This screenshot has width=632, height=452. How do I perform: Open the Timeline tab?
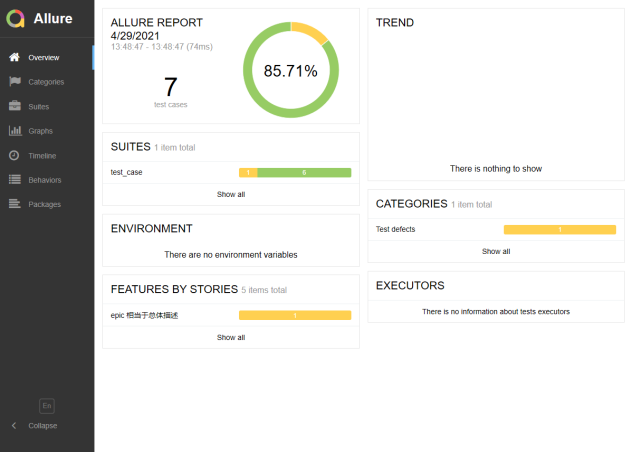(x=47, y=156)
